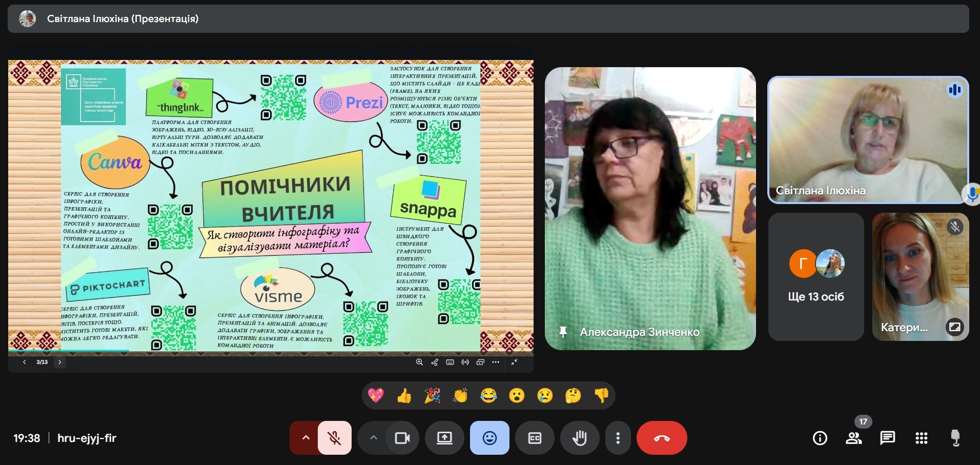The image size is (980, 465).
Task: Open the chat with everyone panel
Action: [887, 438]
